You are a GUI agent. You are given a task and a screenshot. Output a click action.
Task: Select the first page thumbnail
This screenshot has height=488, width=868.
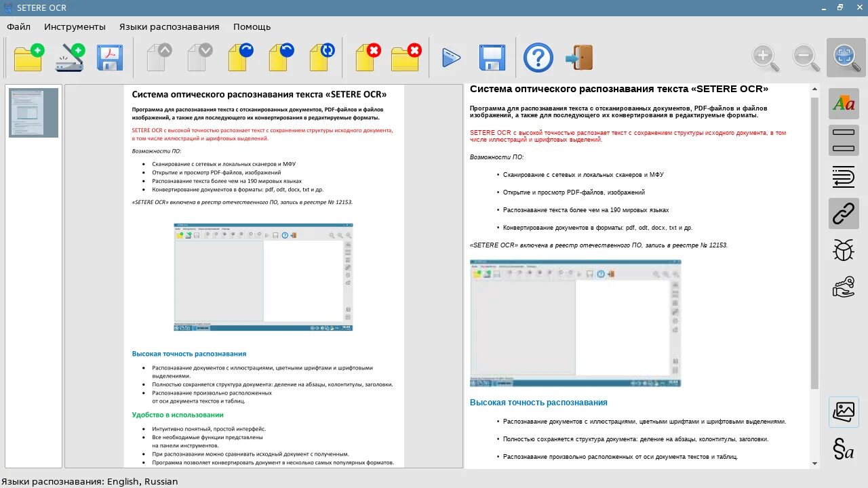pos(33,113)
